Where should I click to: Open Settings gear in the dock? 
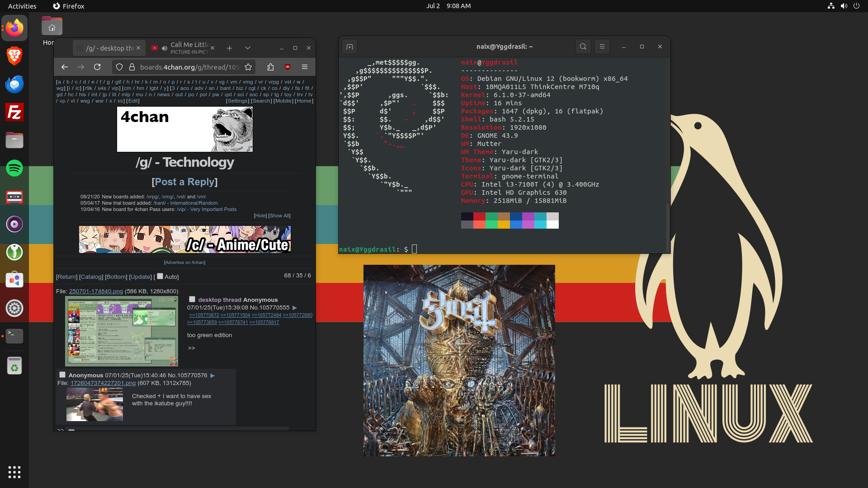coord(14,308)
